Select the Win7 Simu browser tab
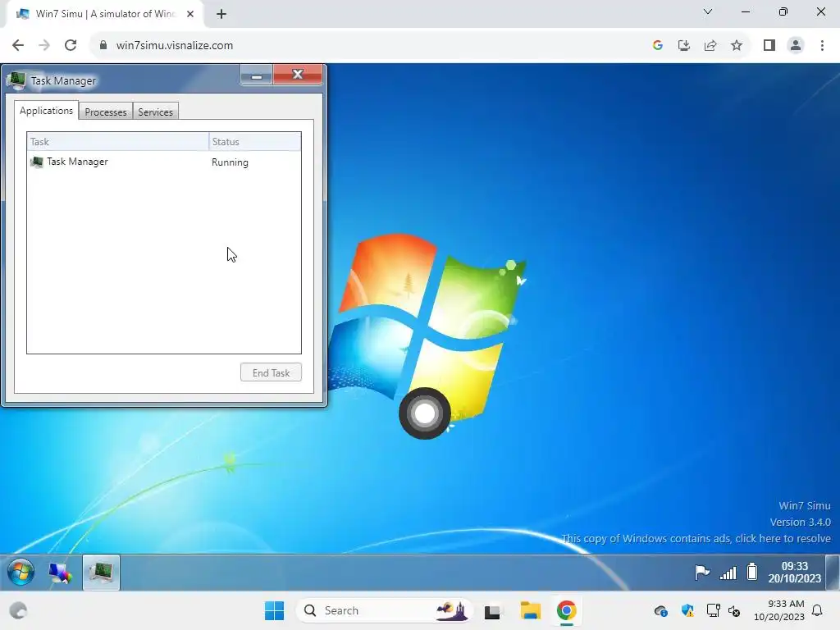840x630 pixels. pos(105,14)
